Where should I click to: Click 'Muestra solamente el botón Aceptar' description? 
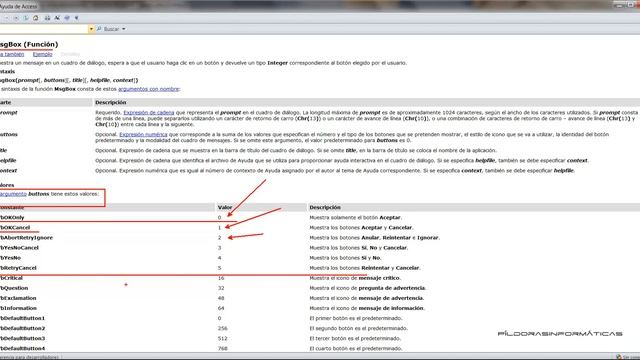point(355,218)
